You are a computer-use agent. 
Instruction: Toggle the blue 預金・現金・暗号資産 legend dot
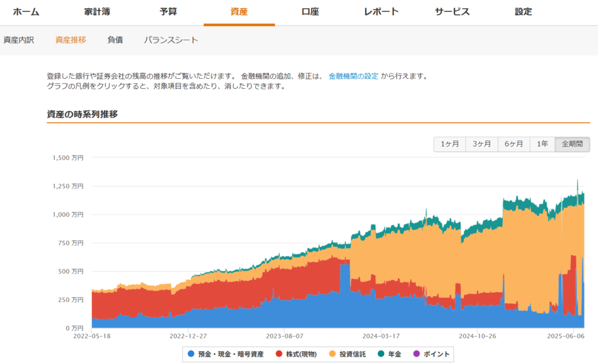pos(191,353)
